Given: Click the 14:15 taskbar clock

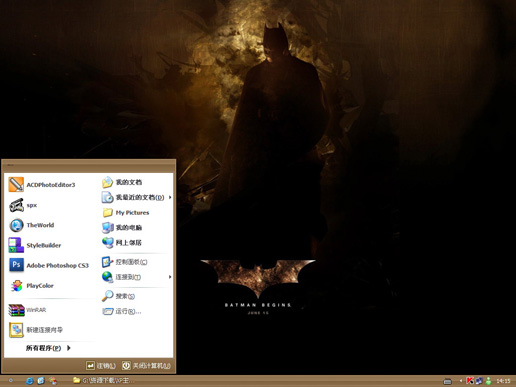Looking at the screenshot, I should 503,381.
